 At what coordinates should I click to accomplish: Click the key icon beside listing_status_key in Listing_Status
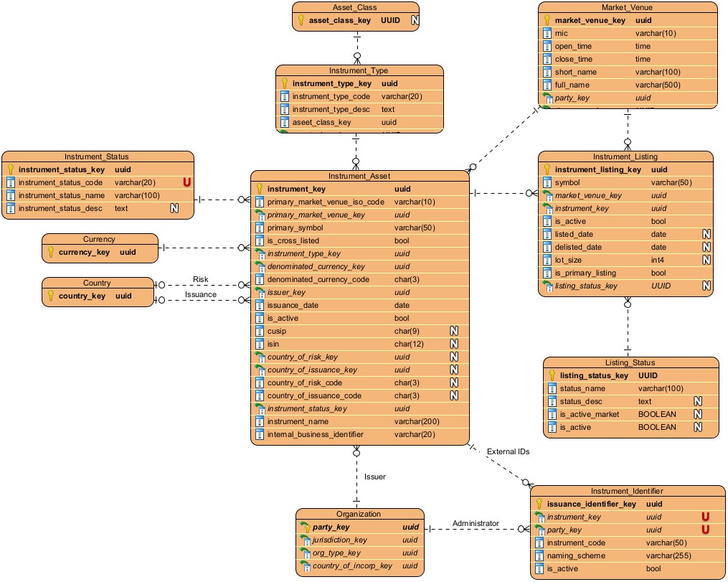tap(552, 375)
